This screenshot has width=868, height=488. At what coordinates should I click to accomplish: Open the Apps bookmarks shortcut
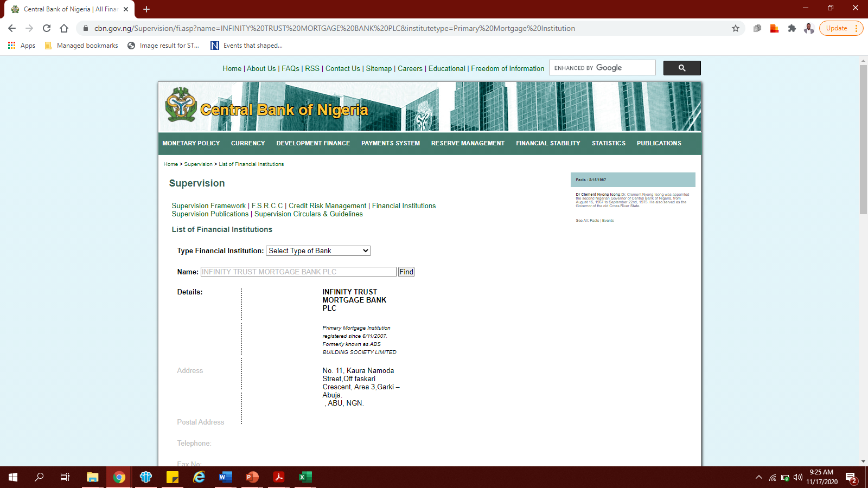click(22, 46)
